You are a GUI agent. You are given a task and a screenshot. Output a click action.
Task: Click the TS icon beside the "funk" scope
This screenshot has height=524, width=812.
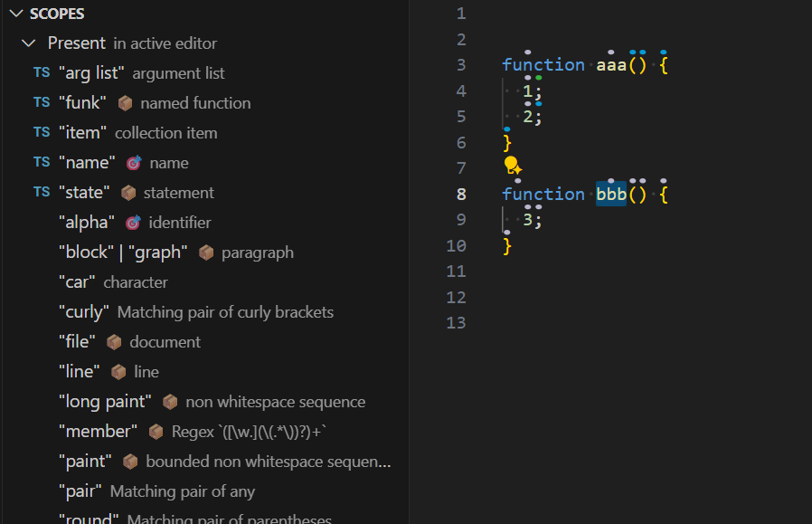pos(41,102)
